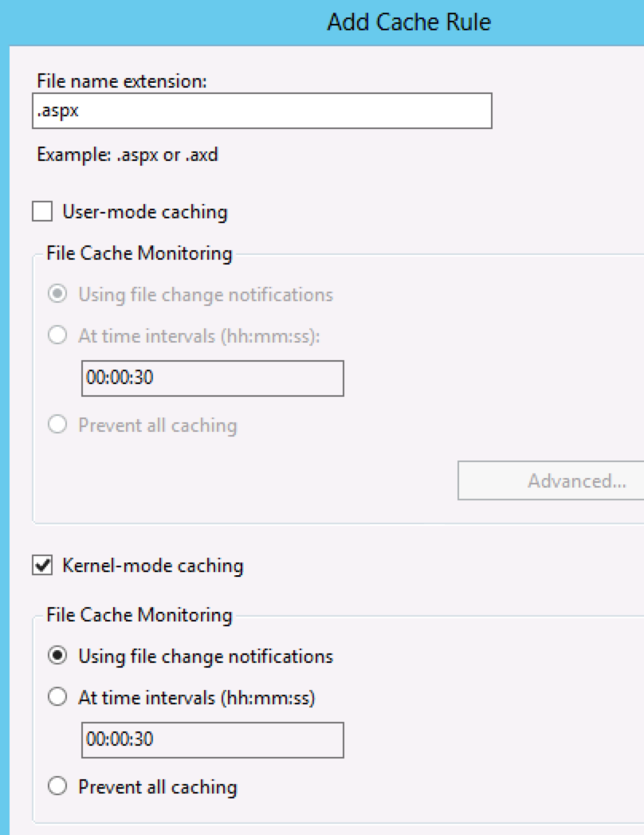Click the User-mode interval box with 00:00:30
Image resolution: width=644 pixels, height=835 pixels.
211,378
